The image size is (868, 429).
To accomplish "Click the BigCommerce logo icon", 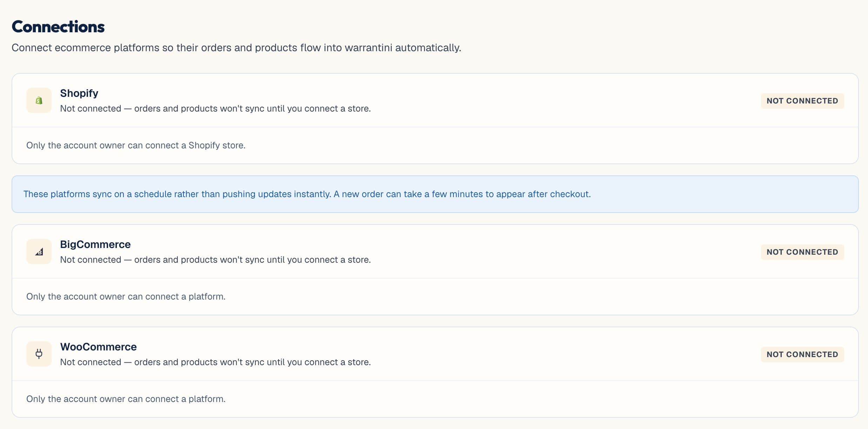I will pos(39,252).
